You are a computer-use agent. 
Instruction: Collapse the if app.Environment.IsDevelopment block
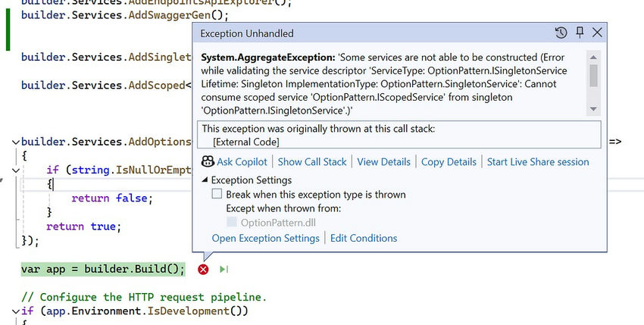point(16,311)
